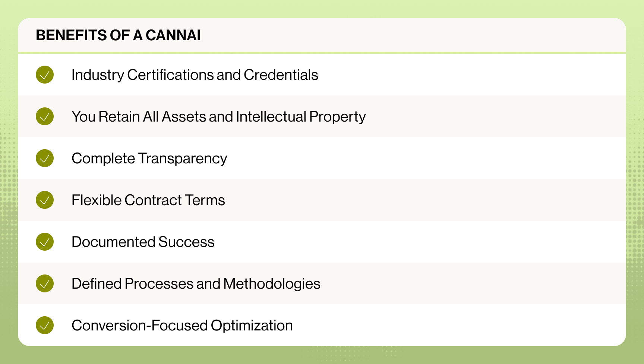The height and width of the screenshot is (364, 644).
Task: Click the 'Defined Processes and Methodologies' text
Action: [196, 284]
